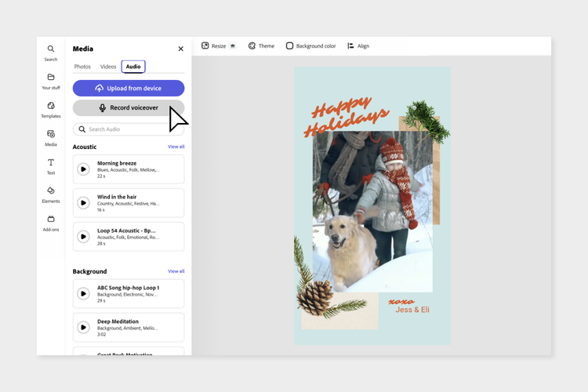Click the premium badge beside Resize

[x=233, y=45]
